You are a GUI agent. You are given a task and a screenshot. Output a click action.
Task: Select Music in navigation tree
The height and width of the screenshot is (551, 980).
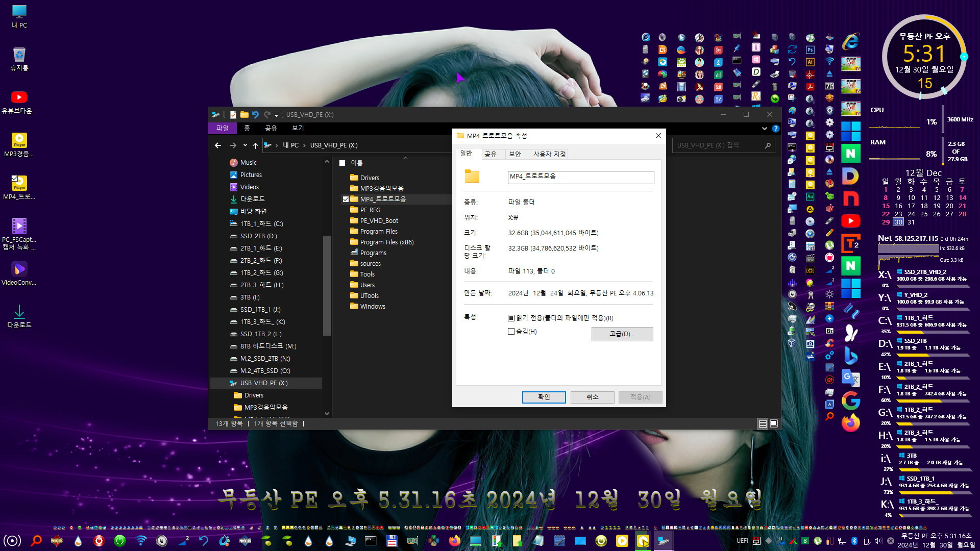pyautogui.click(x=249, y=163)
